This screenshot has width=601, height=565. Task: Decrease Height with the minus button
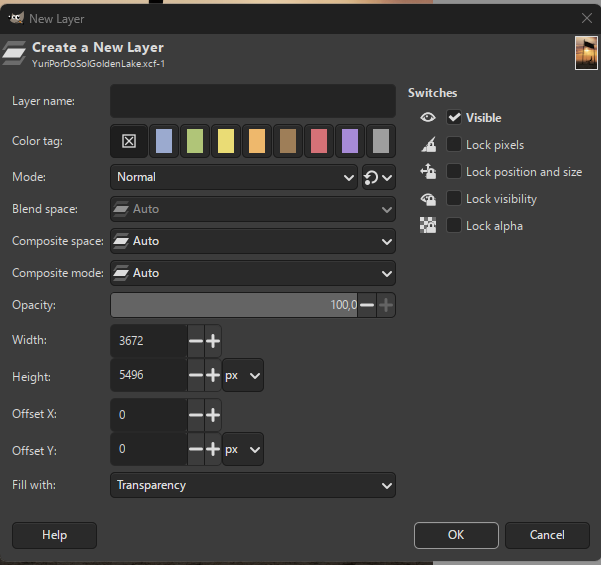tap(196, 377)
